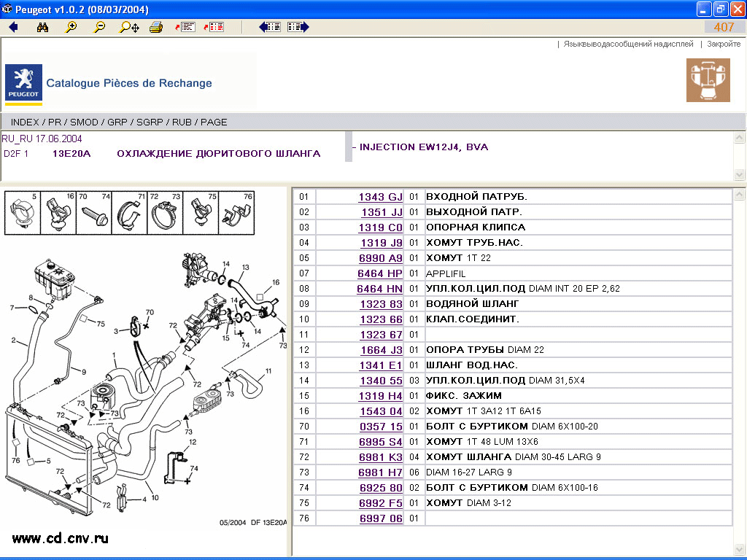
Task: Click the 407 model indicator
Action: (x=724, y=27)
